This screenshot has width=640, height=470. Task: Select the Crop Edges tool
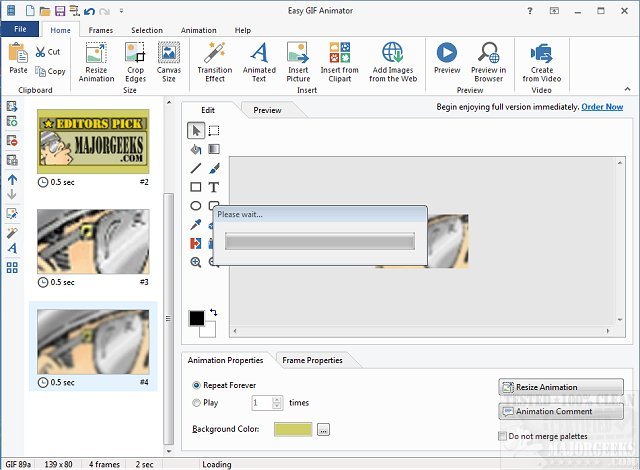pyautogui.click(x=135, y=61)
